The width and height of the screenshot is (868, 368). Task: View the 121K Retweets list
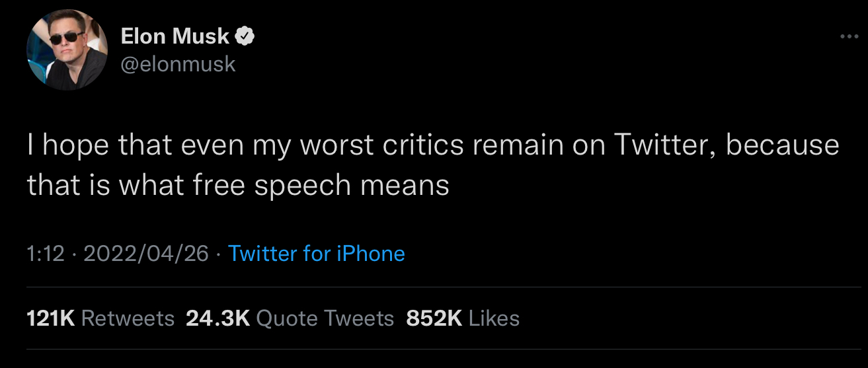(x=100, y=318)
